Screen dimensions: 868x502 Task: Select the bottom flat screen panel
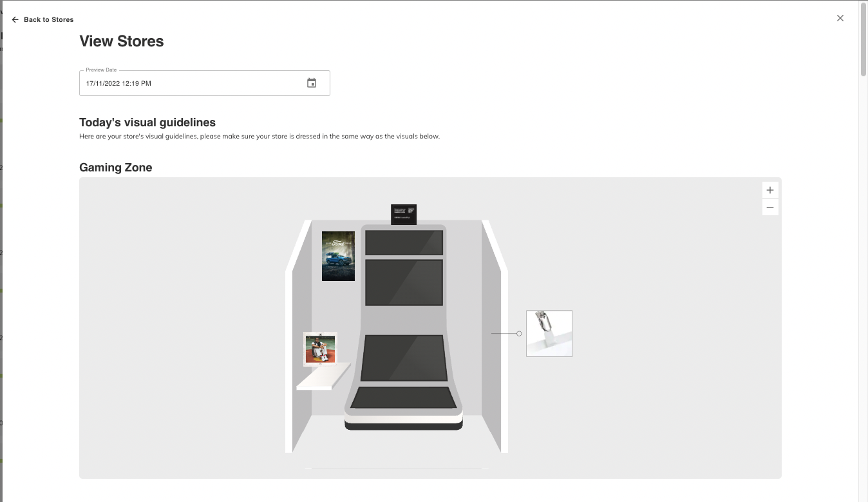click(404, 397)
